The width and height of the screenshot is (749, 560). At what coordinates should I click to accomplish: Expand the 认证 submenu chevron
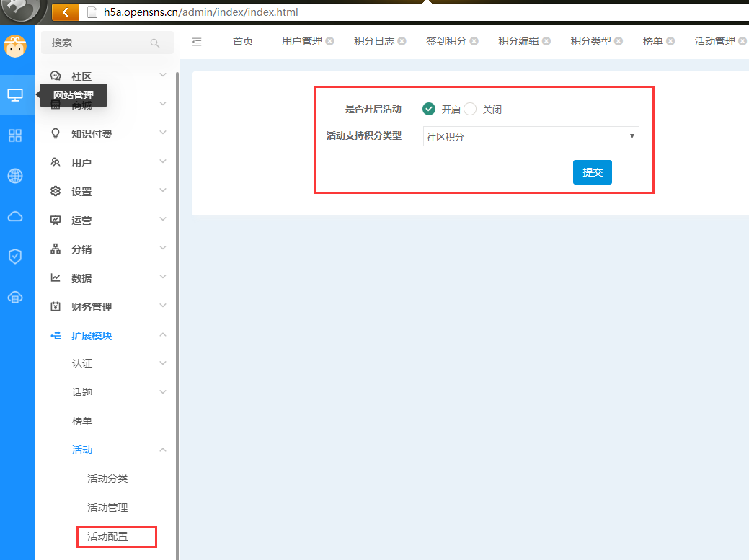(163, 363)
